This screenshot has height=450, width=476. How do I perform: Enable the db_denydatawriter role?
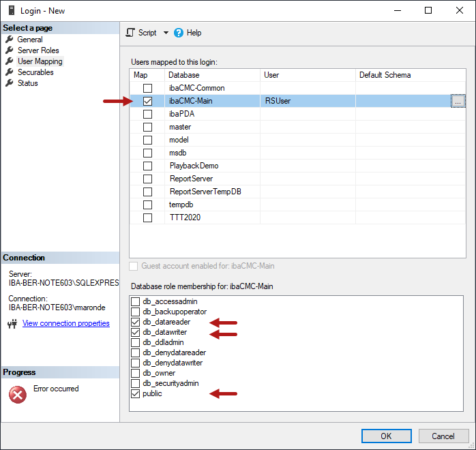[x=136, y=363]
